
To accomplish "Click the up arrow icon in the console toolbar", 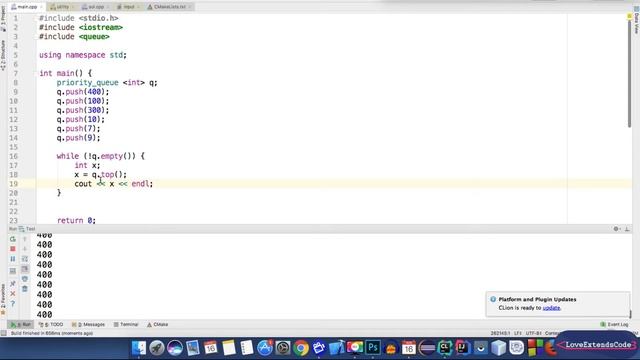I will (x=25, y=239).
